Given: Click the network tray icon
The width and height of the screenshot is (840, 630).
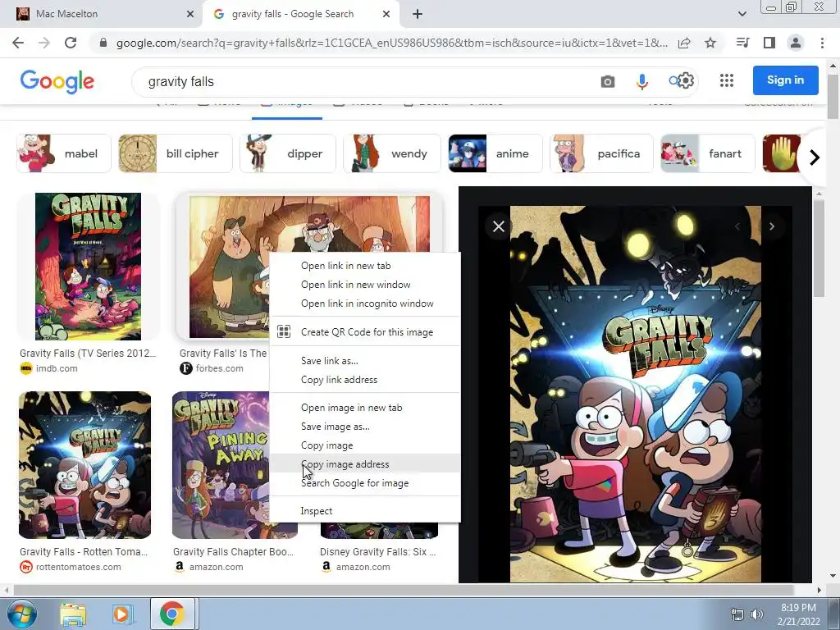Looking at the screenshot, I should (x=737, y=614).
